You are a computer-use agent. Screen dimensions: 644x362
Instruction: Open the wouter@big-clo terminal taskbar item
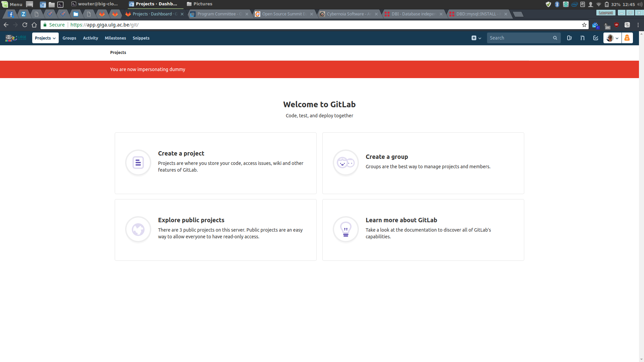point(95,4)
